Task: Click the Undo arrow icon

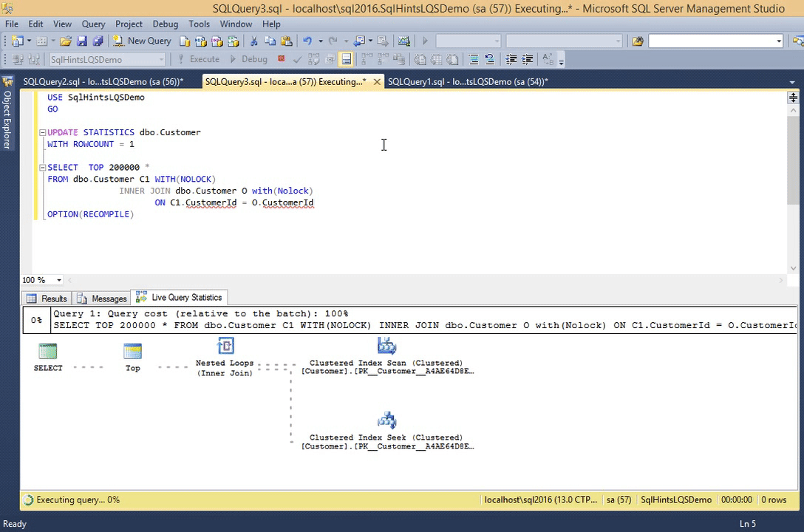Action: pyautogui.click(x=307, y=41)
